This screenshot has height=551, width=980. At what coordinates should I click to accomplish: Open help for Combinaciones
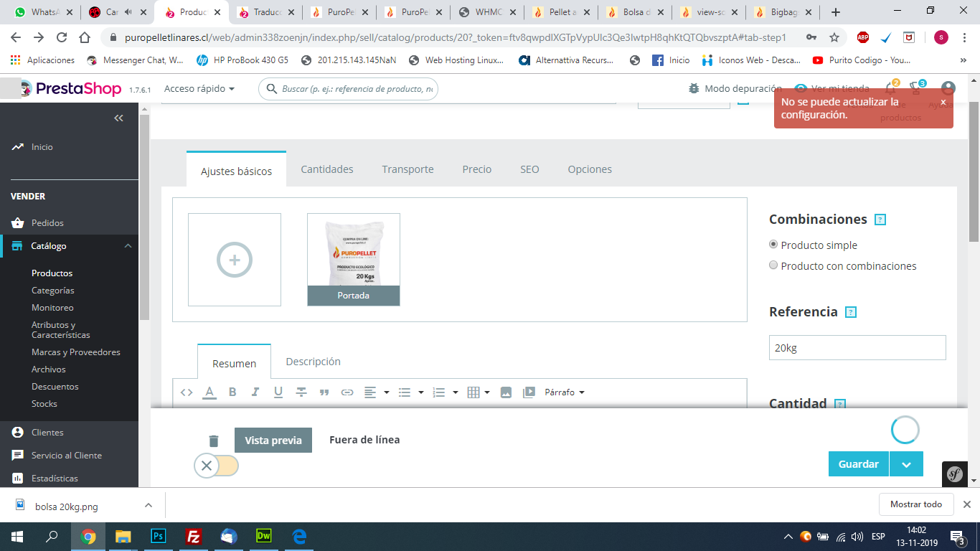click(x=880, y=220)
